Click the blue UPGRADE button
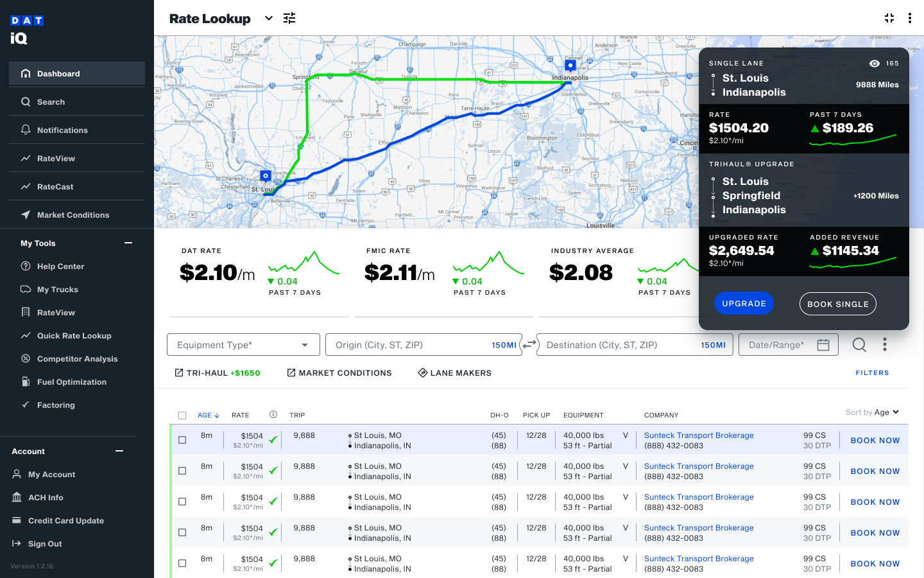Image resolution: width=924 pixels, height=578 pixels. pos(744,304)
